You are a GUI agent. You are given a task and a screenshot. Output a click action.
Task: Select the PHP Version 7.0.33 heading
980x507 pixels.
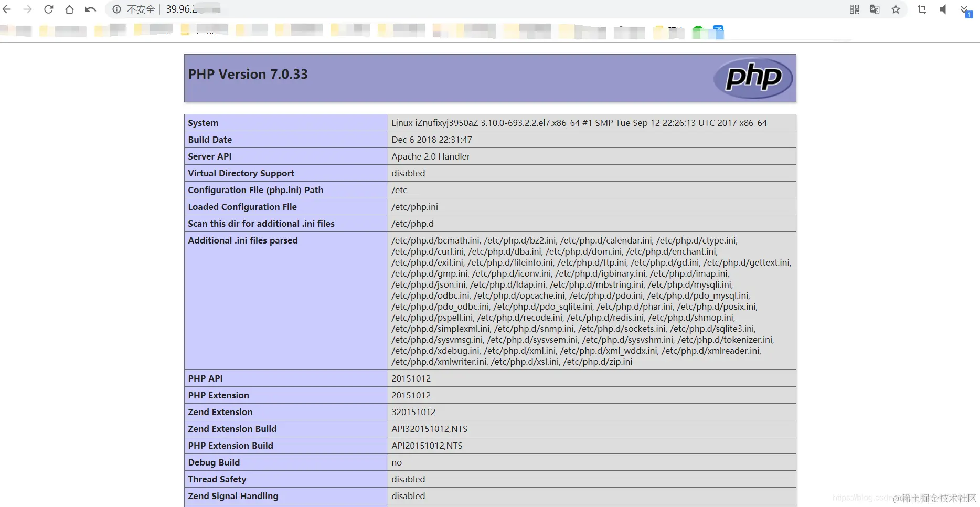pyautogui.click(x=248, y=75)
